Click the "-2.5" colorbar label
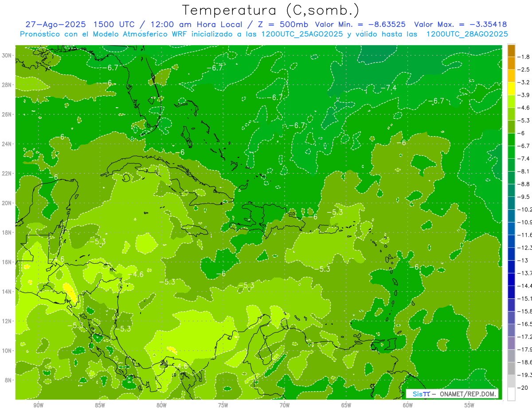This screenshot has height=411, width=532. click(x=524, y=70)
